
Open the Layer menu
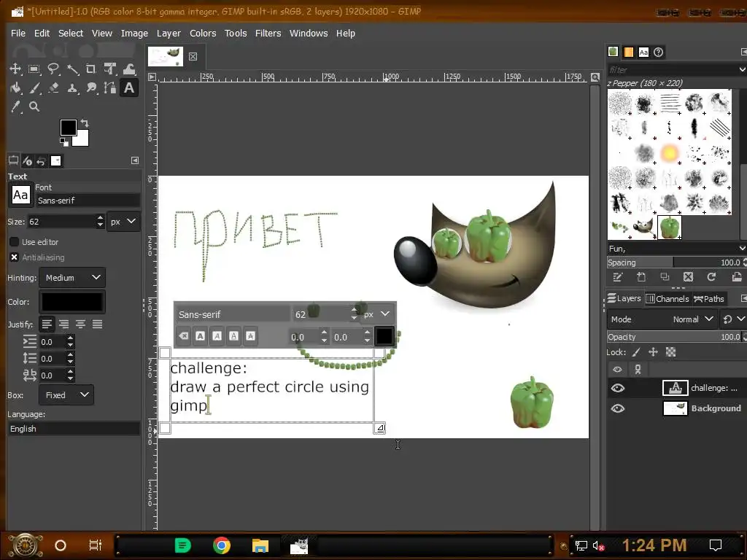[x=169, y=34]
